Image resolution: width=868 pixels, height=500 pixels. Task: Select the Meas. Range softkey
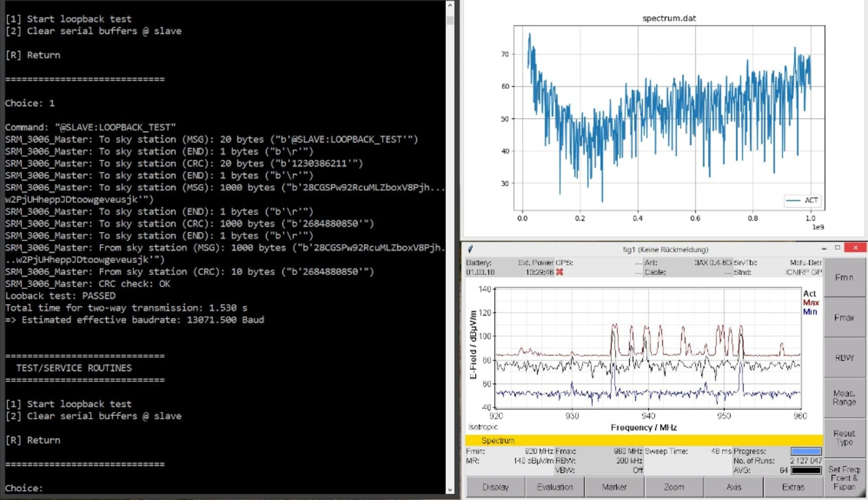pos(844,398)
